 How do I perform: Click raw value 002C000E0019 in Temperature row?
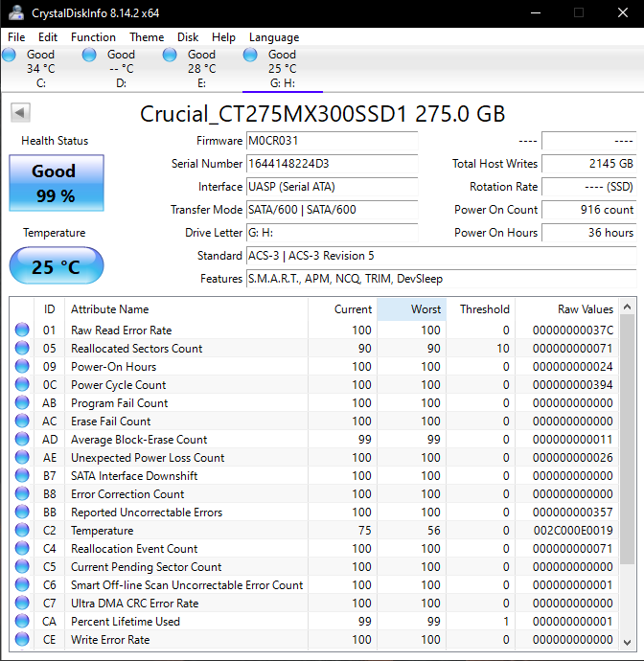point(573,531)
